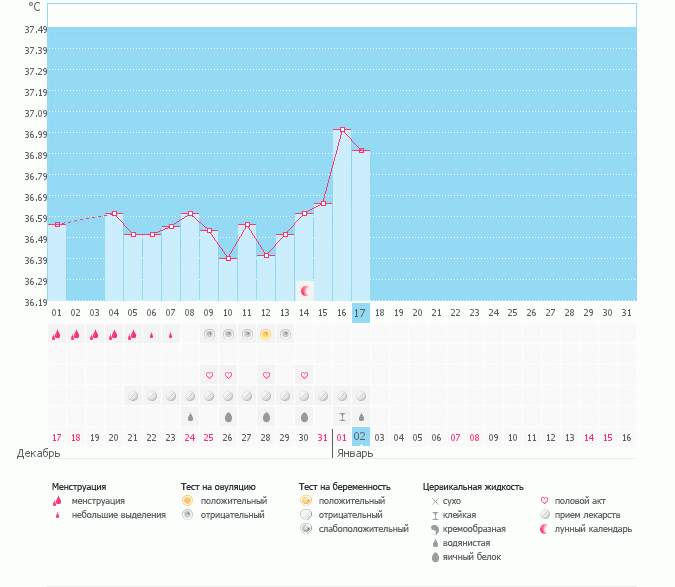The height and width of the screenshot is (587, 675).
Task: Click date 16 at end of January row
Action: tap(626, 438)
